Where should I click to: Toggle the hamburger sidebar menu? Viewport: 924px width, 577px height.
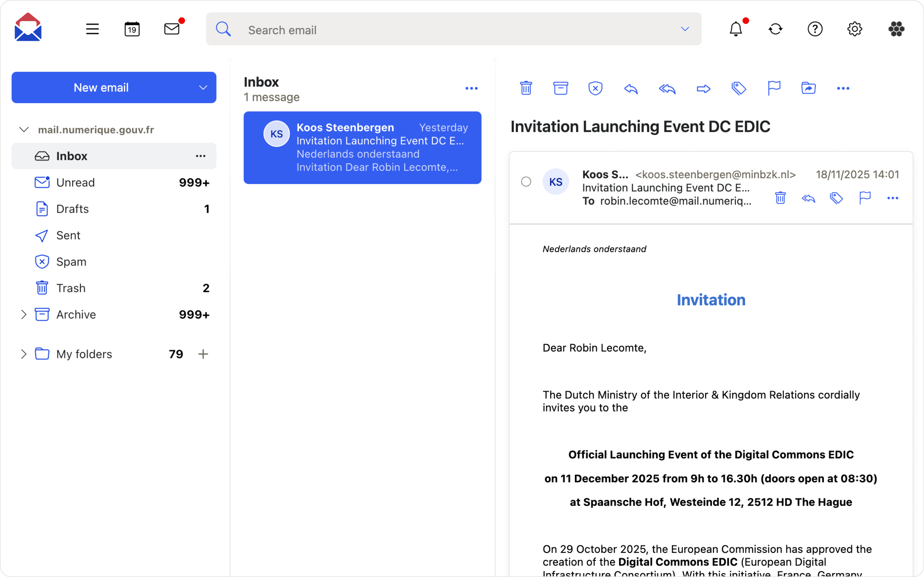92,29
